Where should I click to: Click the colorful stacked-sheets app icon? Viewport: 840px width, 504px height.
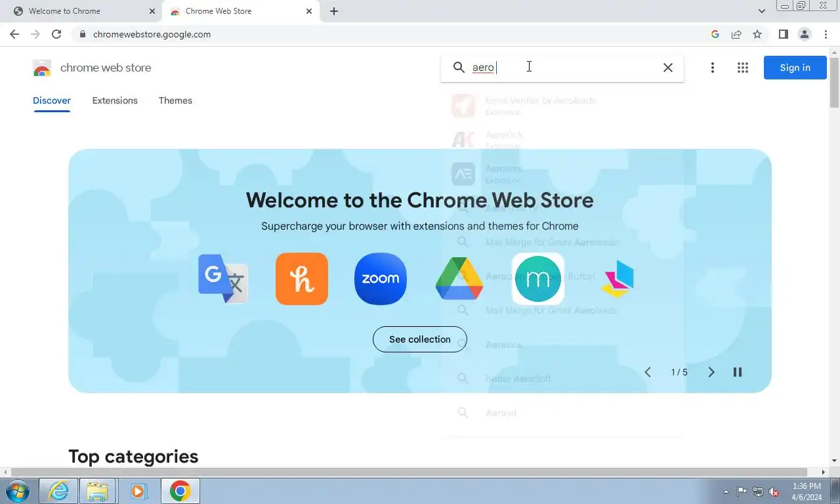[x=617, y=279]
